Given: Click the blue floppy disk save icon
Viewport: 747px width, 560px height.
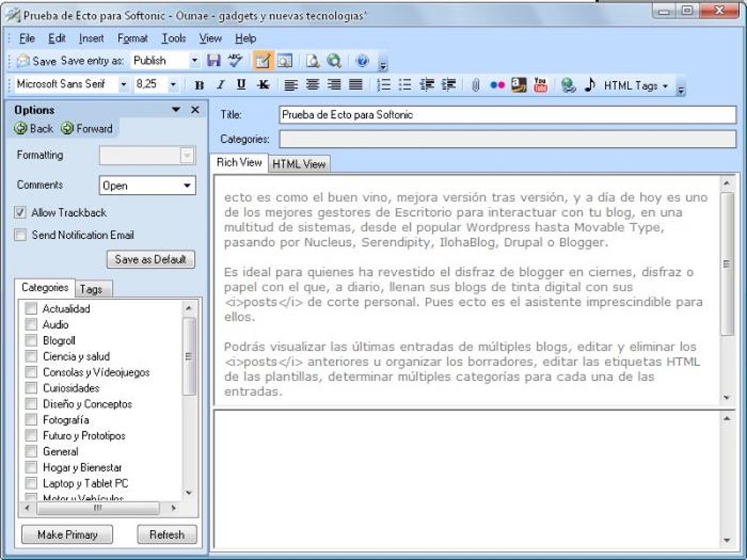Looking at the screenshot, I should point(214,61).
